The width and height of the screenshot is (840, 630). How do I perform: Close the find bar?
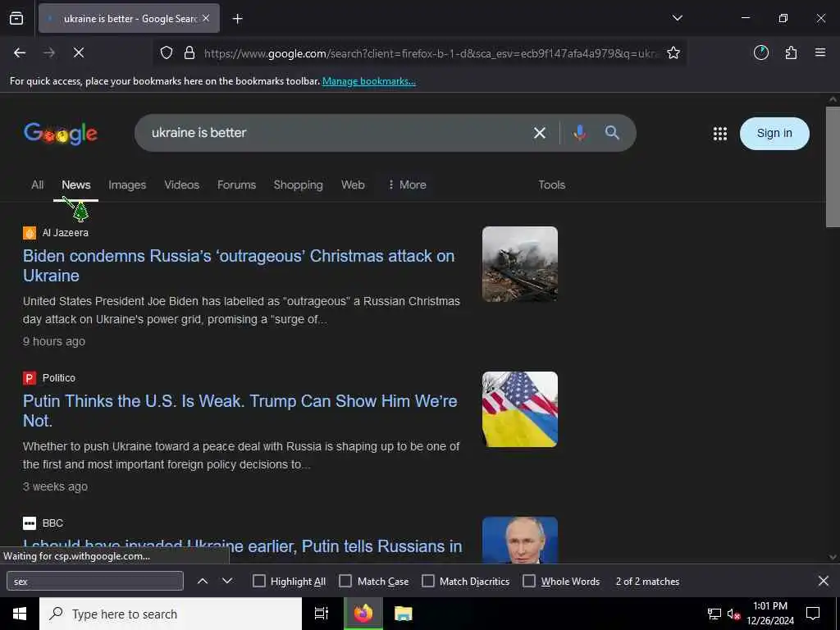click(824, 581)
